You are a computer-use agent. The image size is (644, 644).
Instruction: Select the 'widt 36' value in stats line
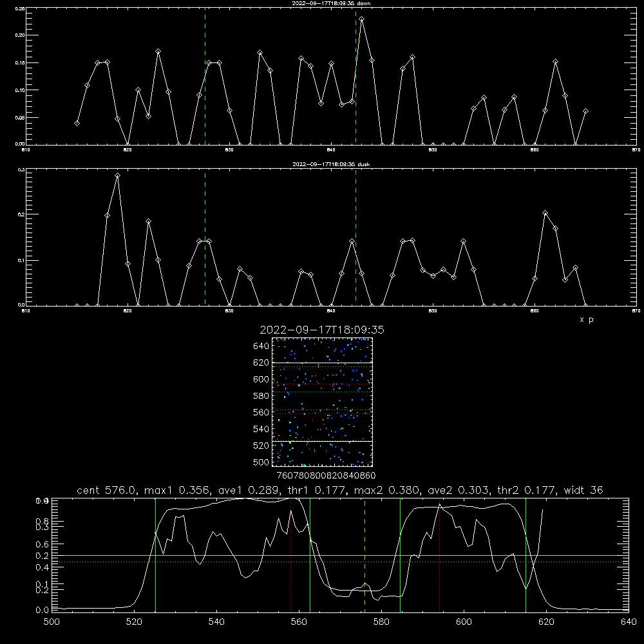click(583, 490)
